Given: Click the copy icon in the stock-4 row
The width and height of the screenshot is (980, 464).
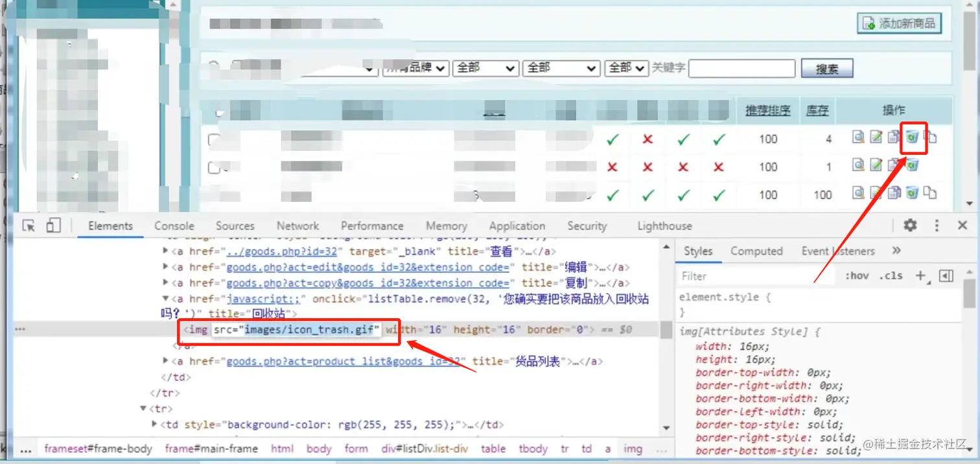Looking at the screenshot, I should point(894,137).
